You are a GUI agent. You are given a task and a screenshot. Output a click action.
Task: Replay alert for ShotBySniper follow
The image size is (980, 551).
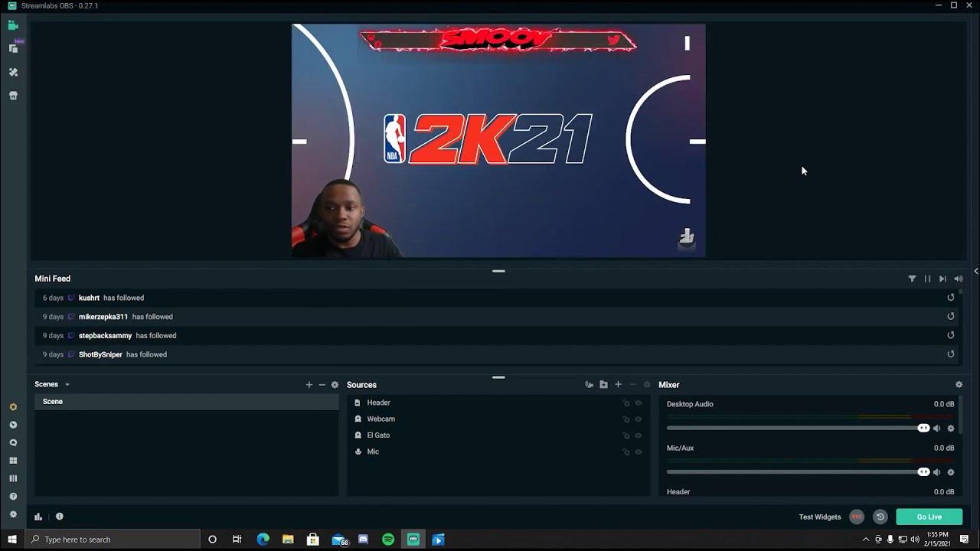coord(951,354)
